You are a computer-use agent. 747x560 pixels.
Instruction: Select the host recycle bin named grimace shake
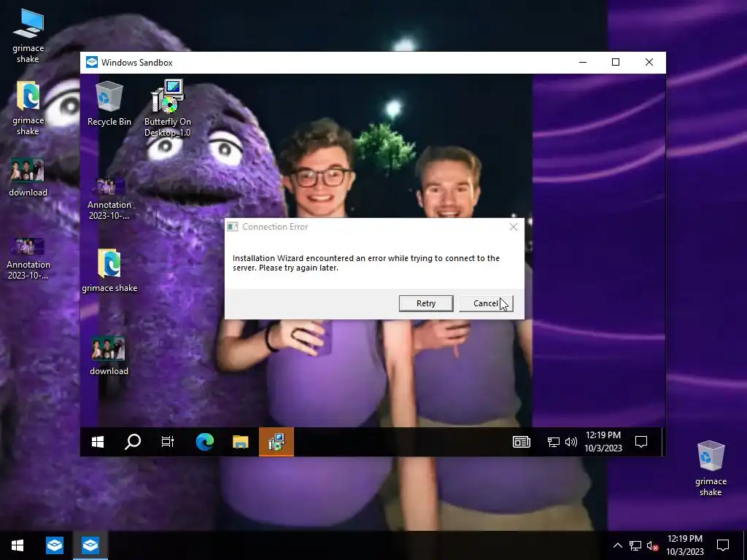[x=711, y=468]
